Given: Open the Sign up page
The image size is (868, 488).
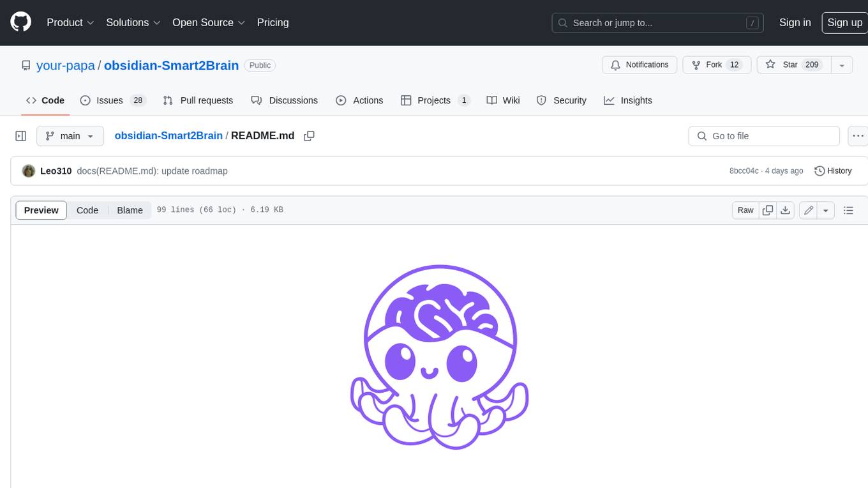Looking at the screenshot, I should (x=844, y=22).
